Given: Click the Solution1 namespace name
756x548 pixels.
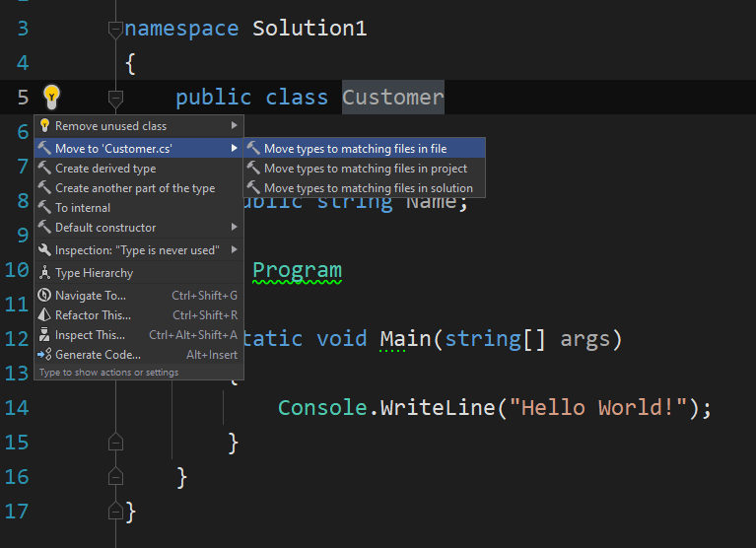Looking at the screenshot, I should tap(309, 28).
